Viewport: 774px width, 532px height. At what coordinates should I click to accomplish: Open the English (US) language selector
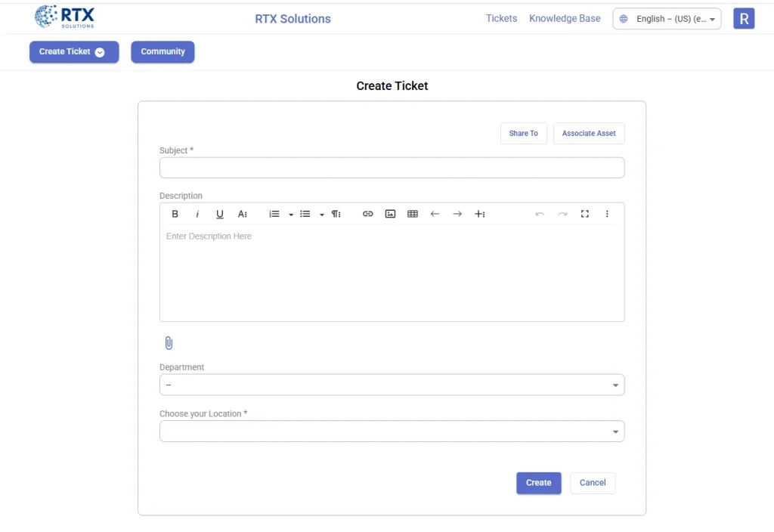pos(666,18)
